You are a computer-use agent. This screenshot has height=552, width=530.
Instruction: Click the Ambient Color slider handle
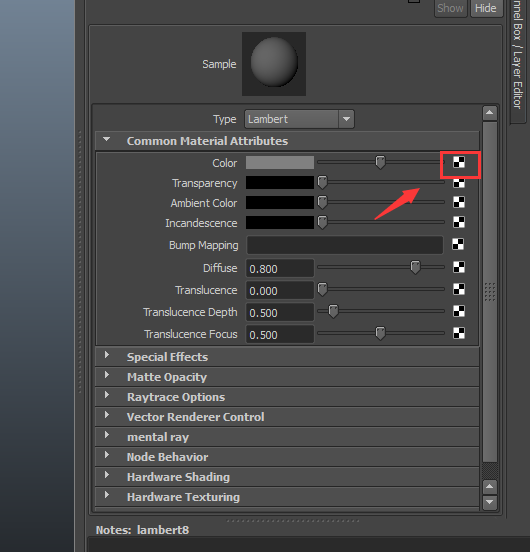pos(322,202)
